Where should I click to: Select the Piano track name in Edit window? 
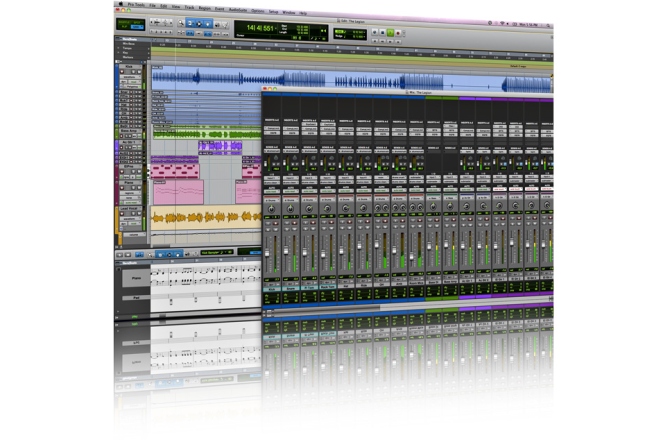pos(129,183)
